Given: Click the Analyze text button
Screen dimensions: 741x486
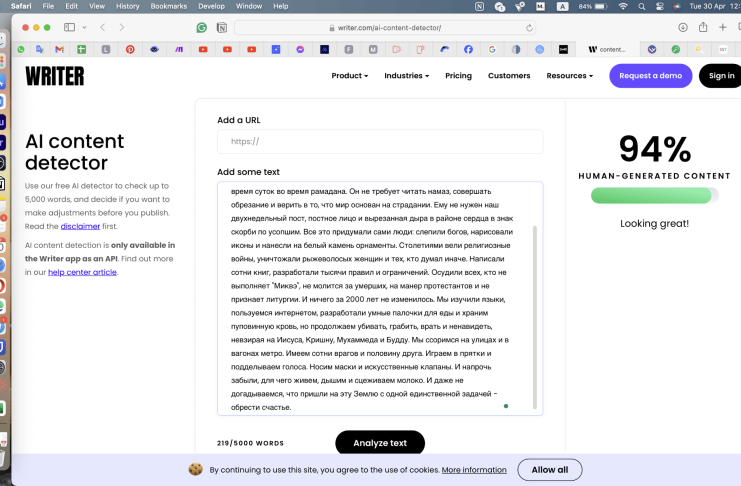Looking at the screenshot, I should tap(380, 443).
